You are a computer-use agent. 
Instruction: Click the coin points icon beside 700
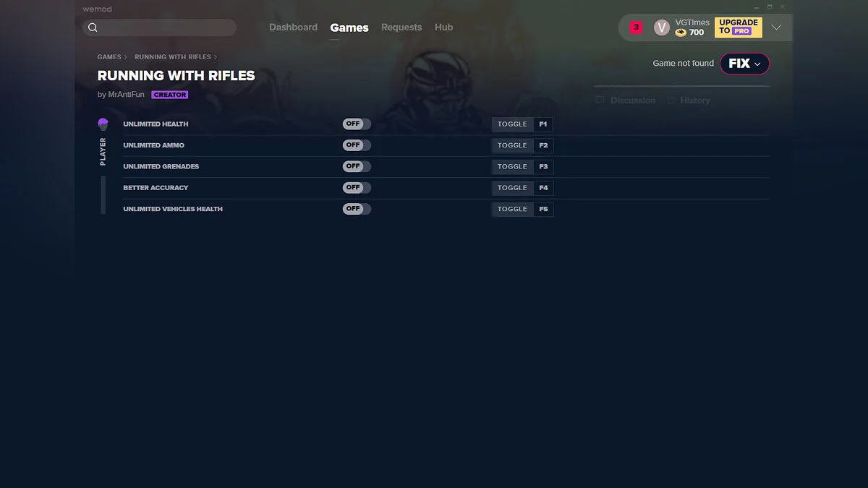[681, 33]
